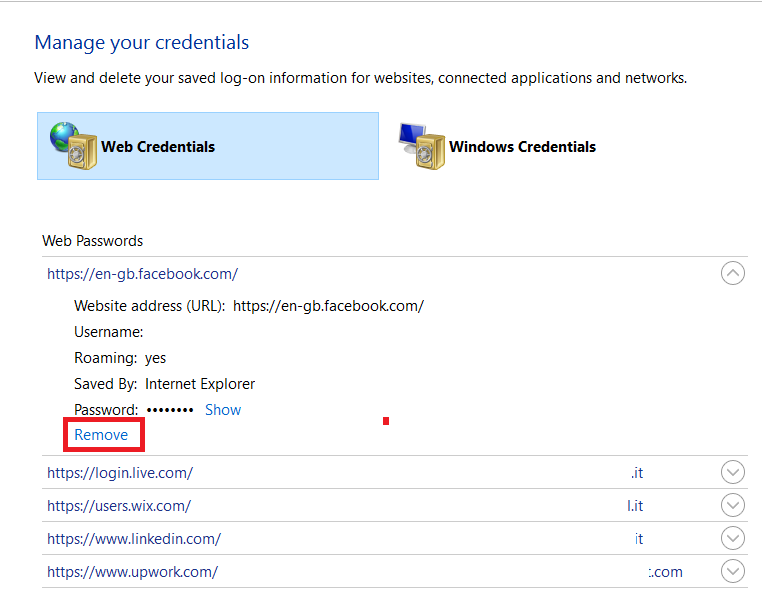This screenshot has width=762, height=608.
Task: Click the 'View and delete your saved log-on' description
Action: (361, 78)
